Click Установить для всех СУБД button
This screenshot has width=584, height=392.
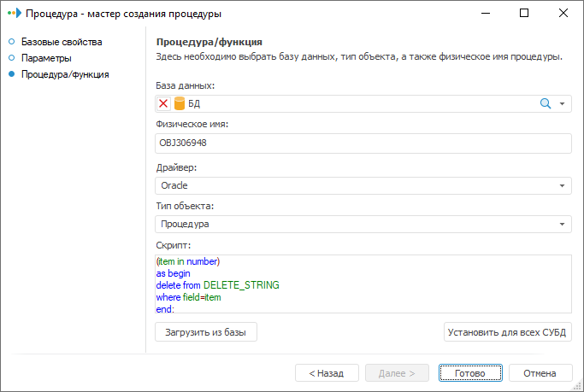pyautogui.click(x=508, y=332)
